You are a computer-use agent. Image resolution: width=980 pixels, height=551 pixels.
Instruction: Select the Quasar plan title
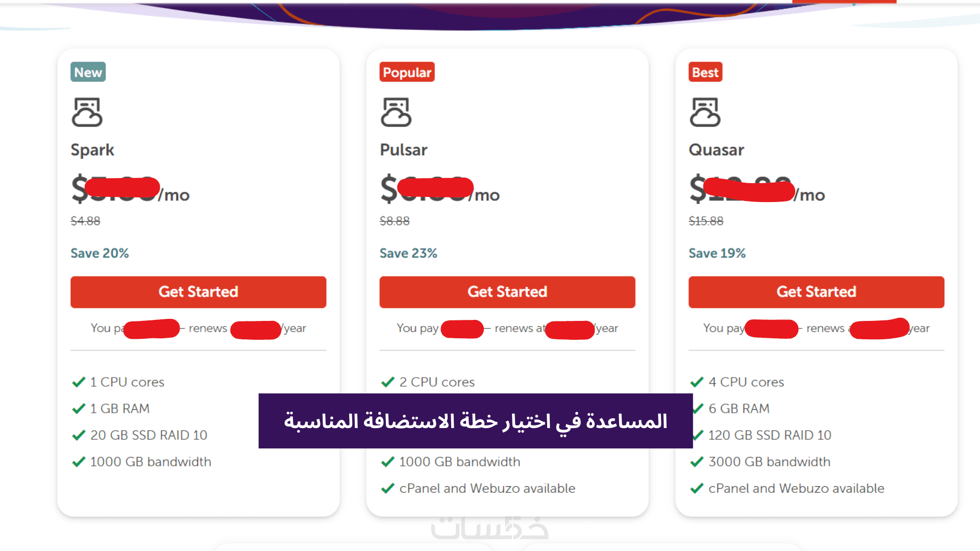pyautogui.click(x=716, y=150)
